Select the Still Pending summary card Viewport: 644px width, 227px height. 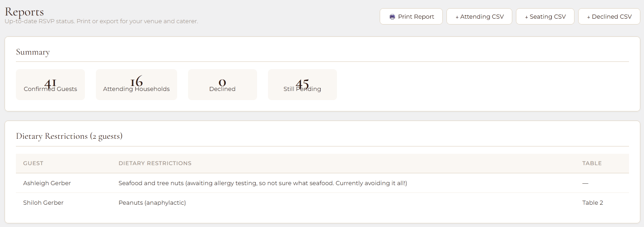pyautogui.click(x=302, y=85)
